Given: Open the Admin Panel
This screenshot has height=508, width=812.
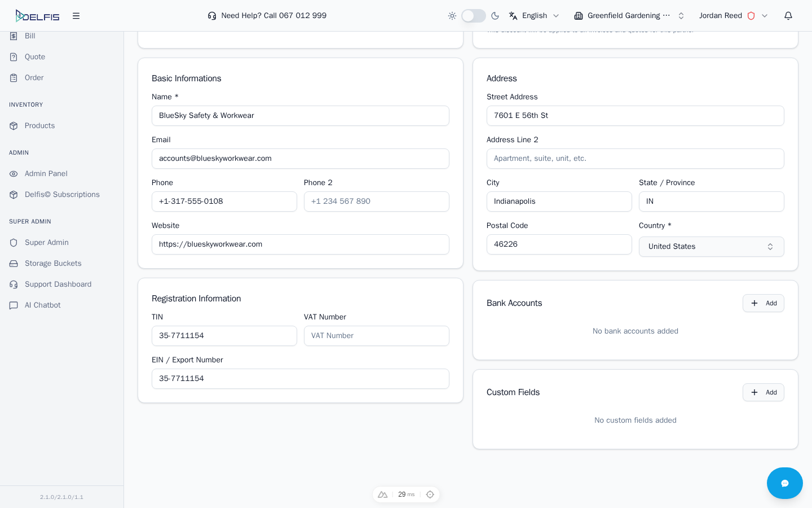Looking at the screenshot, I should point(46,174).
